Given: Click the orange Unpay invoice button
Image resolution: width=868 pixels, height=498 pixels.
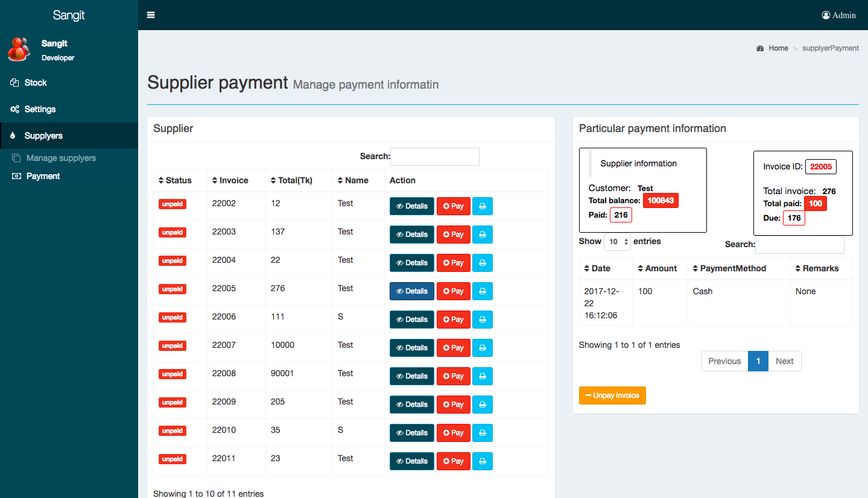Looking at the screenshot, I should coord(612,396).
